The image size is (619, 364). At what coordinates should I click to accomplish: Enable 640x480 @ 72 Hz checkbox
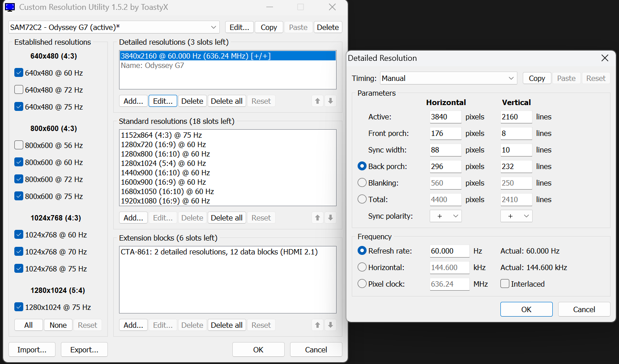[x=19, y=90]
